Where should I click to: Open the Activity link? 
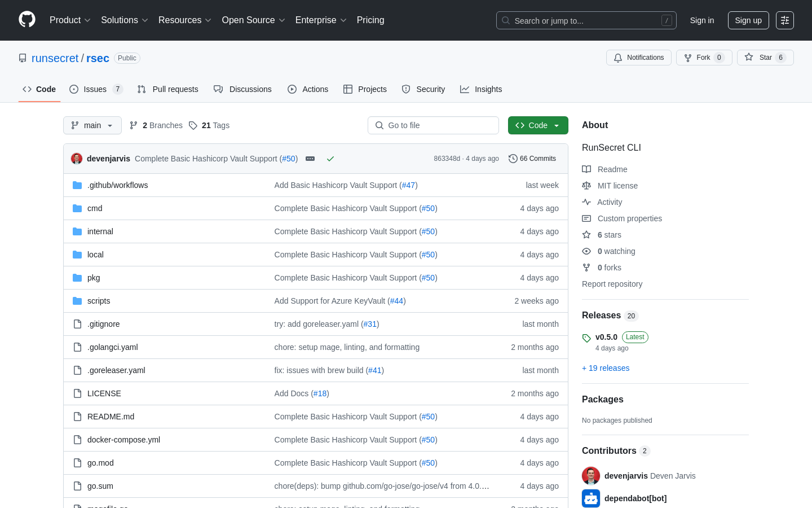click(602, 202)
